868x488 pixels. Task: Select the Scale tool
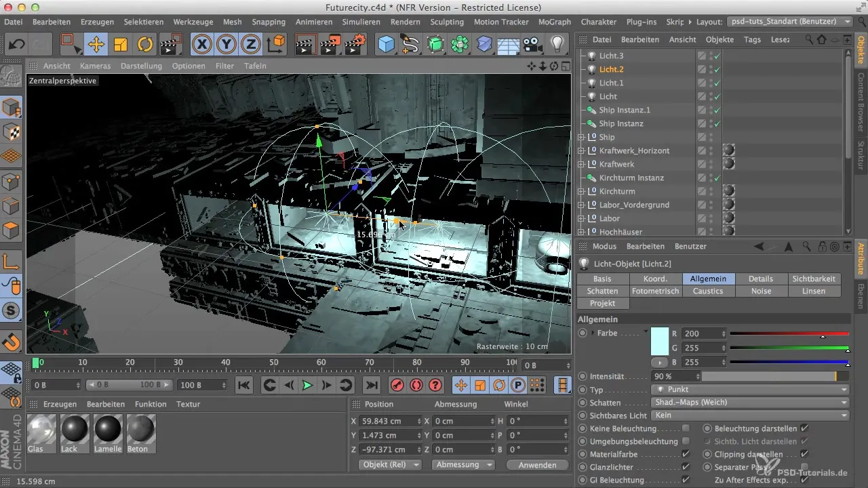[121, 45]
